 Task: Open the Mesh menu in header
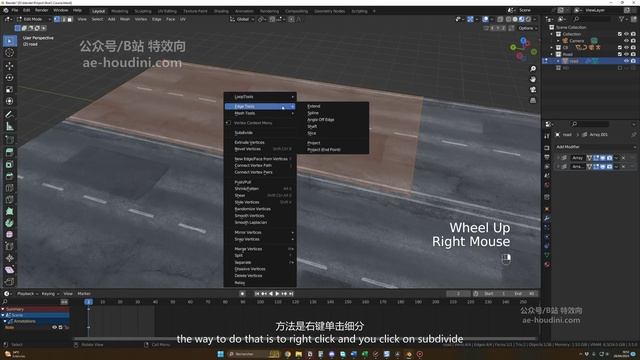click(x=125, y=19)
